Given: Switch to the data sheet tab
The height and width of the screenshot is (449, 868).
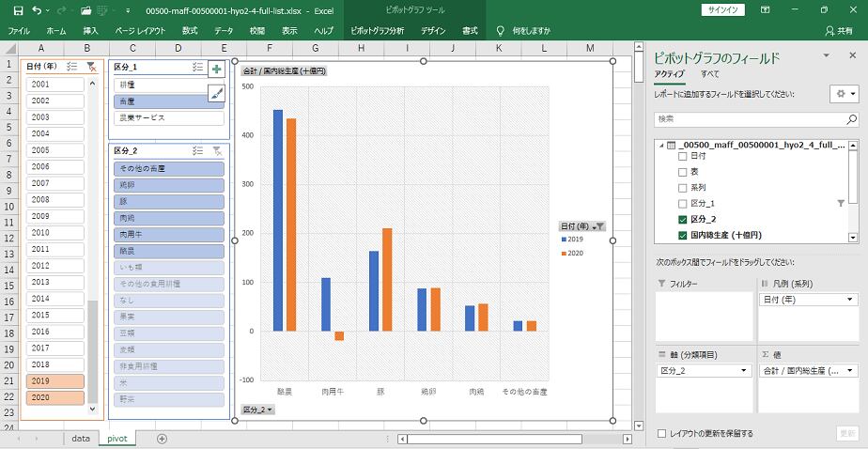Looking at the screenshot, I should (81, 439).
